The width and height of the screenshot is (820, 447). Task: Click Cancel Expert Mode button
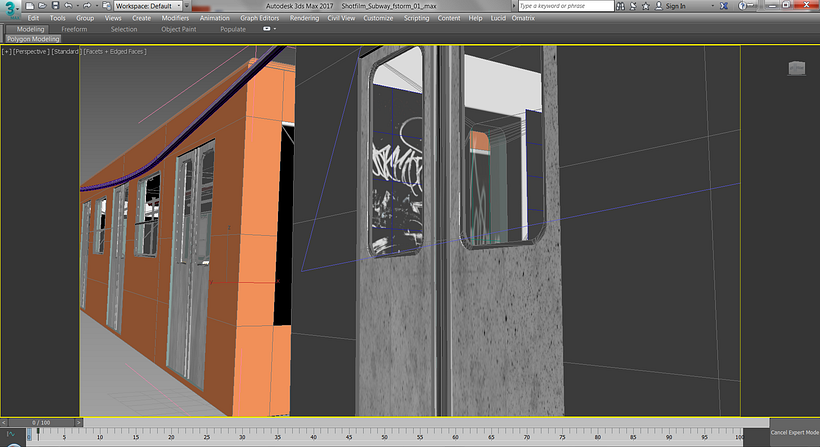[794, 432]
